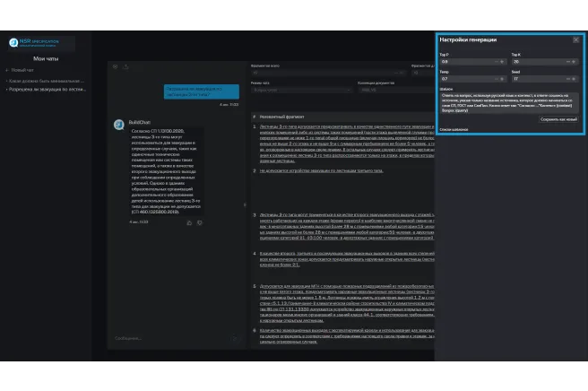Start a new chat via Новый чат
588x391 pixels.
pos(24,69)
